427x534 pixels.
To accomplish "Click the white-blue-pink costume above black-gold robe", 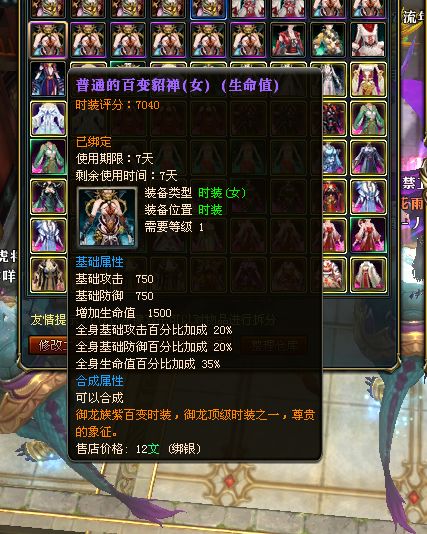I will point(48,236).
